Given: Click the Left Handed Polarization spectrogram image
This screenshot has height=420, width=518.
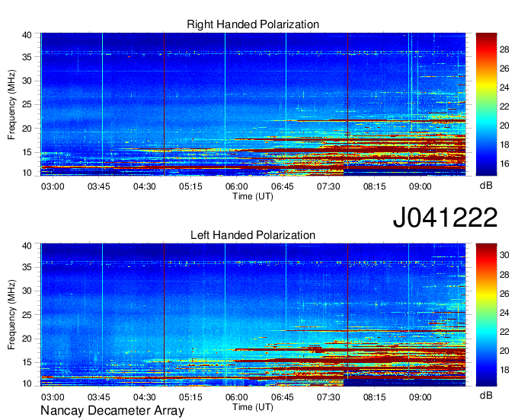Looking at the screenshot, I should point(253,315).
